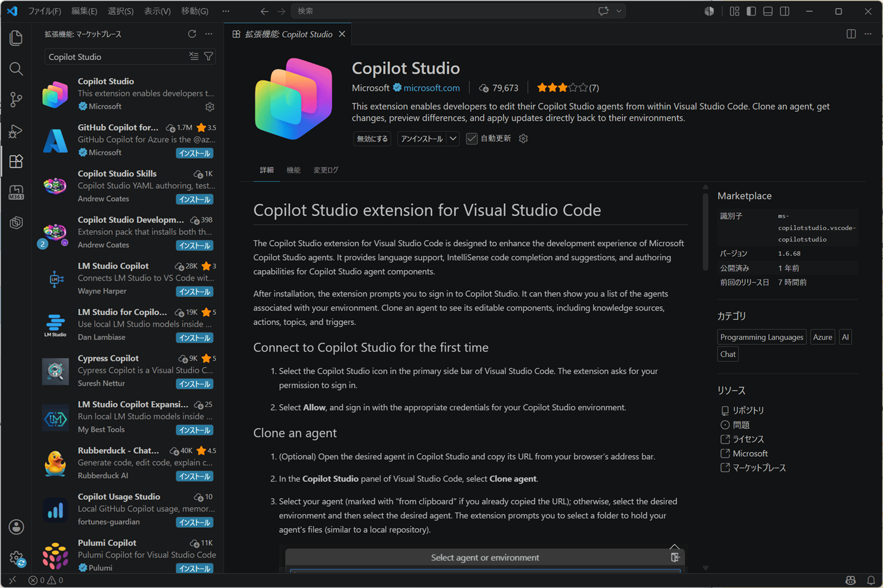This screenshot has width=883, height=588.
Task: Click the hexagon icon left of the layout controls
Action: coord(709,11)
